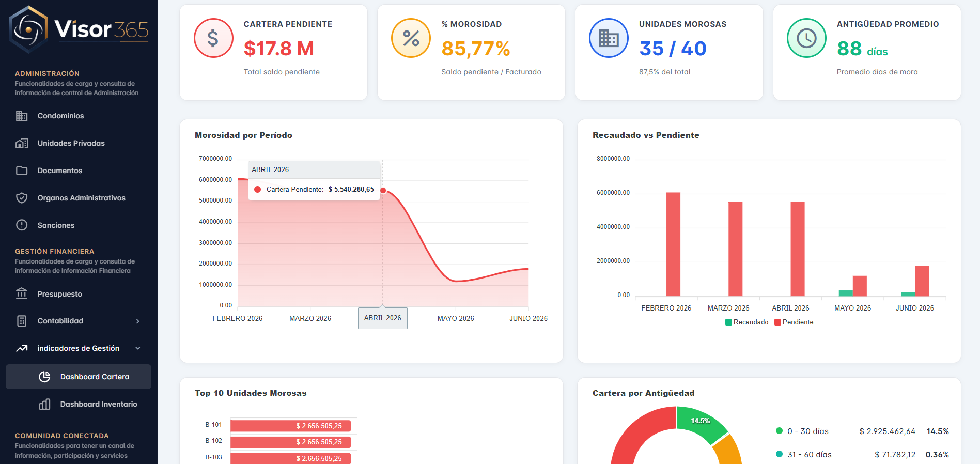
Task: Click the MARZO 2026 Pendiente bar
Action: pyautogui.click(x=736, y=249)
